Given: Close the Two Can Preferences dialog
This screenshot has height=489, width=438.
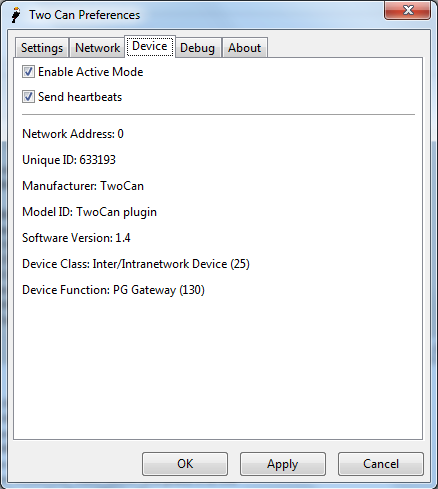Looking at the screenshot, I should [407, 11].
